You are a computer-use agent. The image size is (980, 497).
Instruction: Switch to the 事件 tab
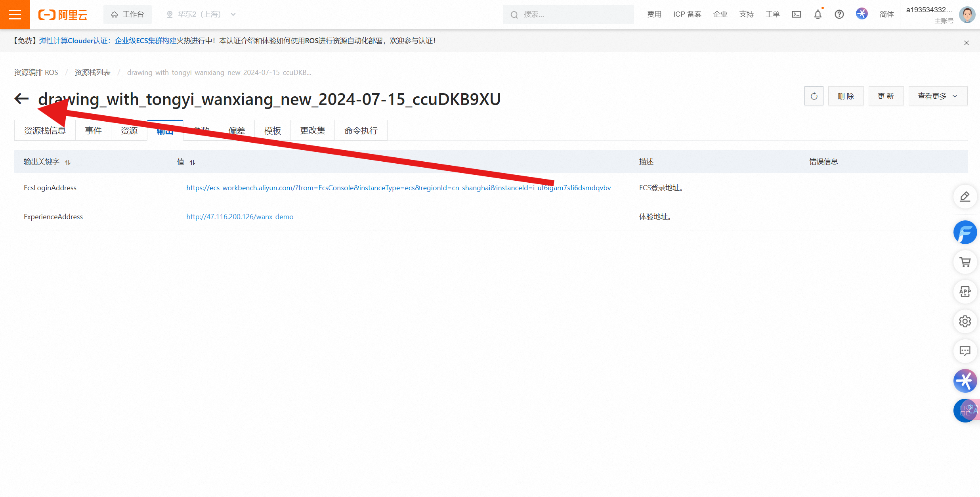pos(93,130)
